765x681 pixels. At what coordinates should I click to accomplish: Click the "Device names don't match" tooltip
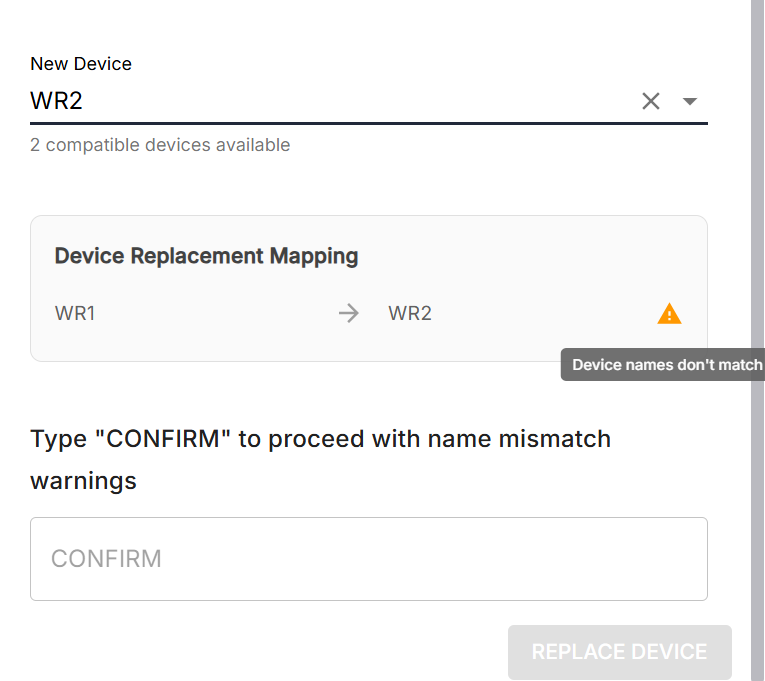tap(666, 365)
